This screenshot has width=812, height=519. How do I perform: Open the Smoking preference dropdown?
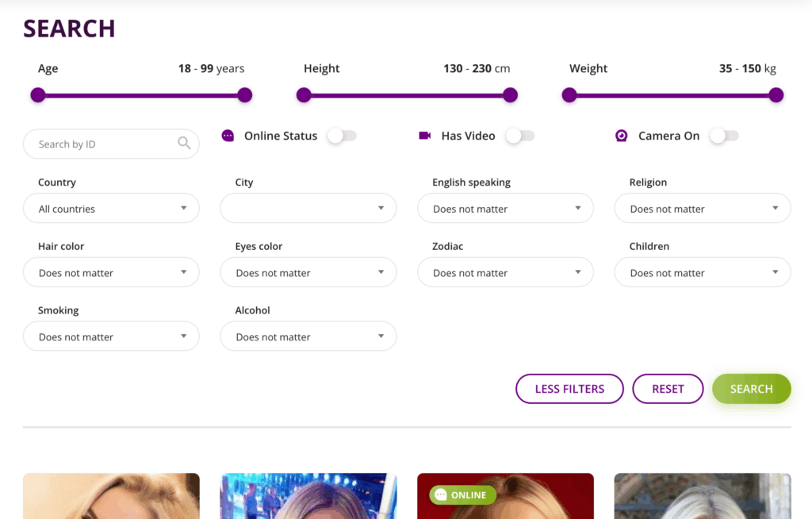click(111, 336)
